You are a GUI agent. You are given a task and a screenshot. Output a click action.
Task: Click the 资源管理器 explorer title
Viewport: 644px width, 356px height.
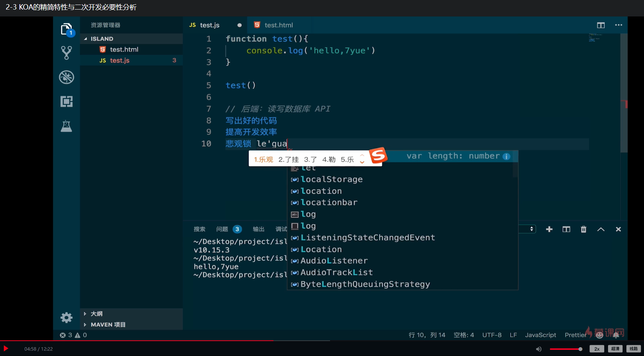[106, 25]
